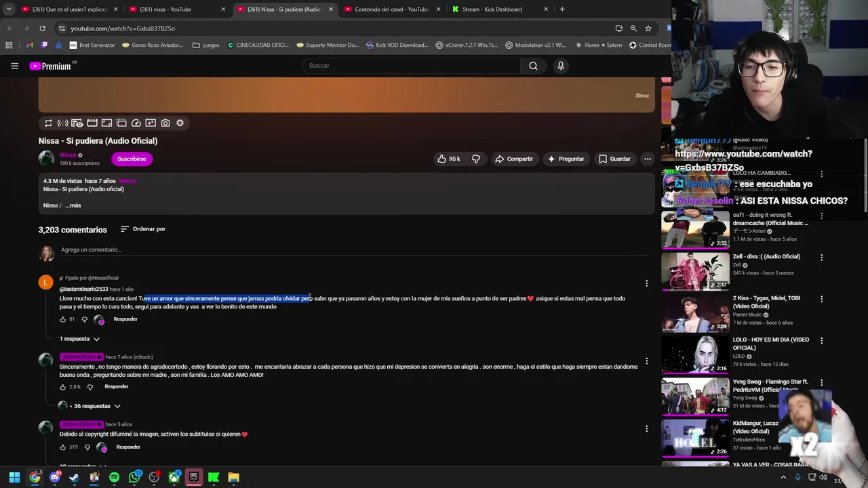Expand description with ...más

[73, 205]
